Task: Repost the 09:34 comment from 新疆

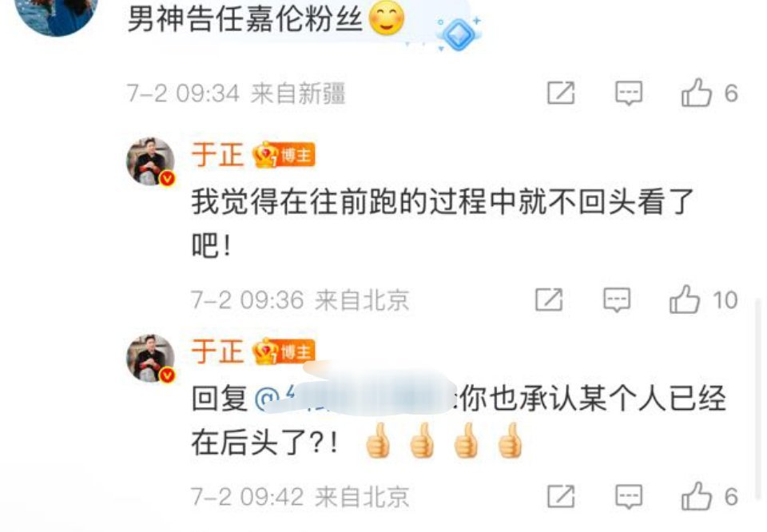Action: [x=561, y=93]
